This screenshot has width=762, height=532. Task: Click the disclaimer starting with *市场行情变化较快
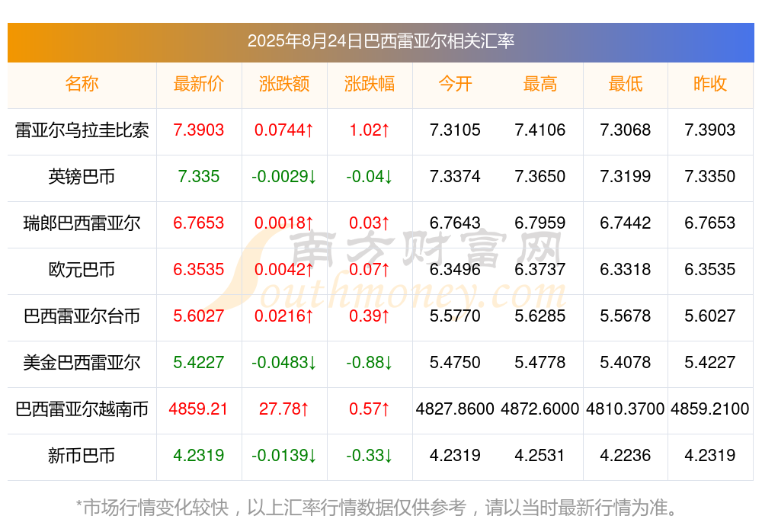pos(377,508)
